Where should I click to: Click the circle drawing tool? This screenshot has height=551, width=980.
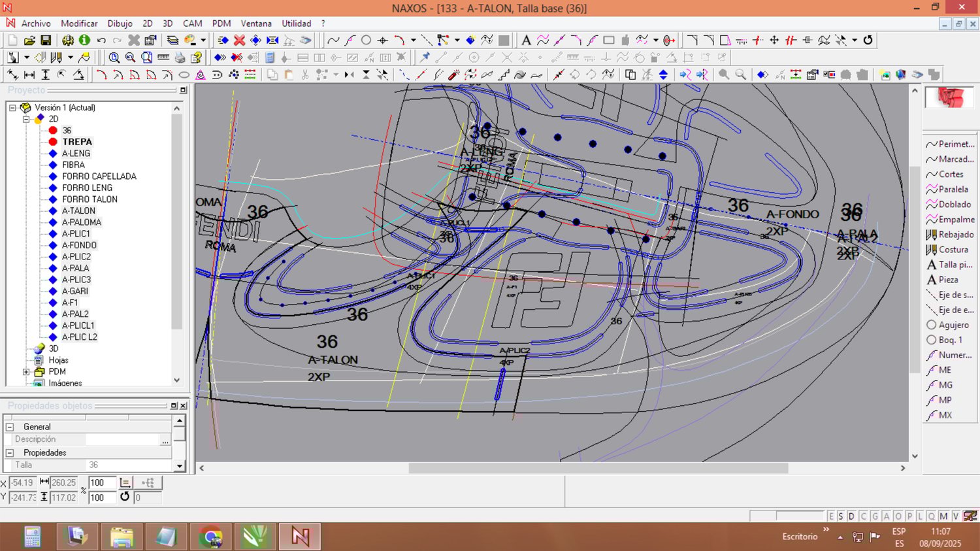(367, 41)
